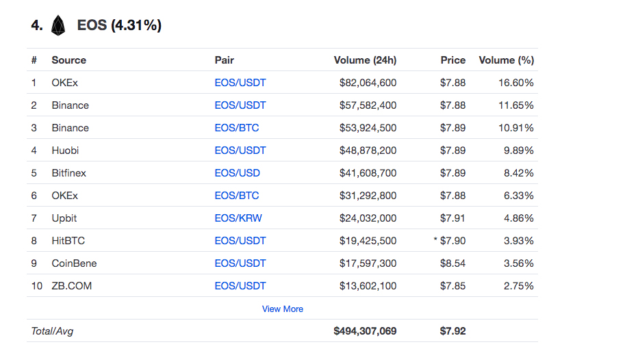Select Binance source name in row 2
The height and width of the screenshot is (364, 625).
tap(70, 105)
